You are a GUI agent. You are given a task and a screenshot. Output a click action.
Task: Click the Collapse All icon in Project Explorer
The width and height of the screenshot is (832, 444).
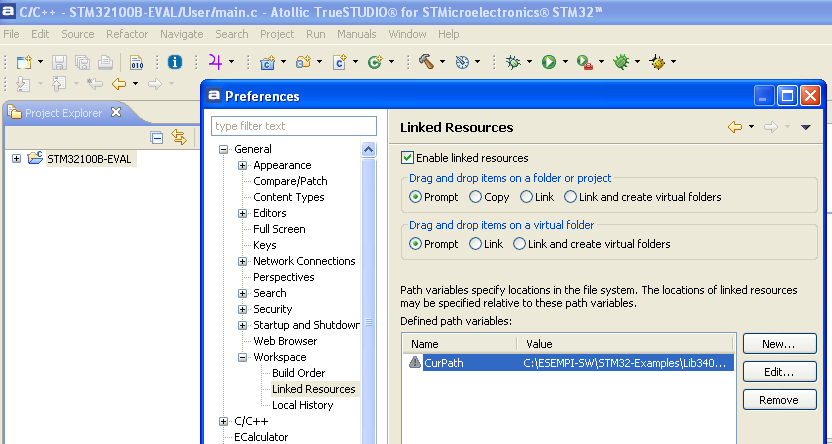point(157,138)
